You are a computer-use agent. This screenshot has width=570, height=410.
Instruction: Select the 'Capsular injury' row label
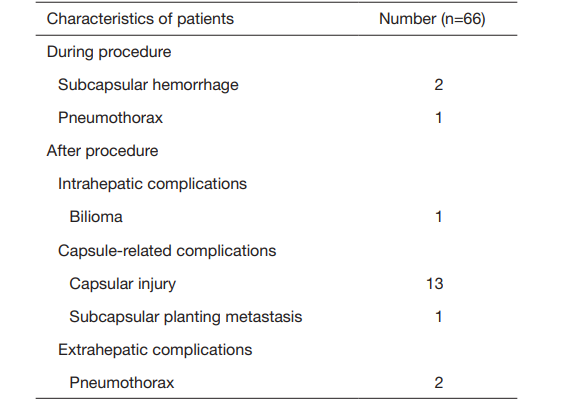(x=123, y=284)
